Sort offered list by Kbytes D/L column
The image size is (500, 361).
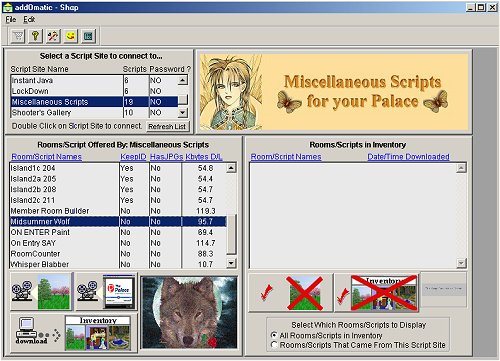[204, 156]
